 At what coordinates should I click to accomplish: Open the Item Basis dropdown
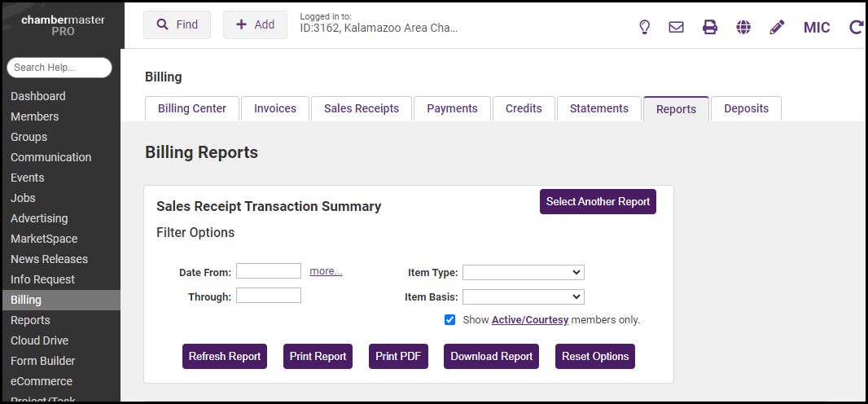[523, 297]
